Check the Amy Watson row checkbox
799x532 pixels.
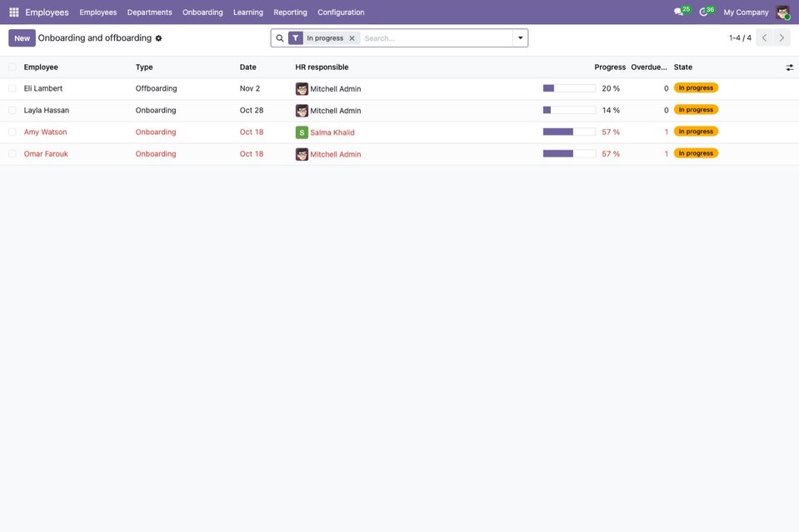(x=12, y=132)
